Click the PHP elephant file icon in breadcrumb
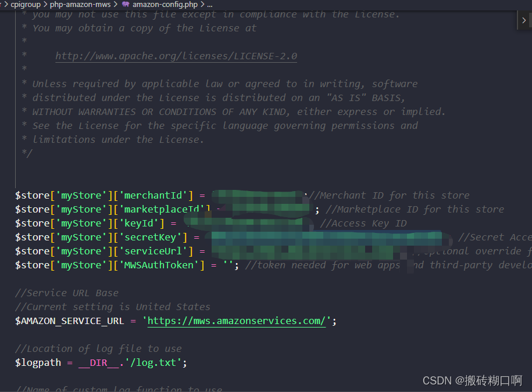 [x=126, y=4]
